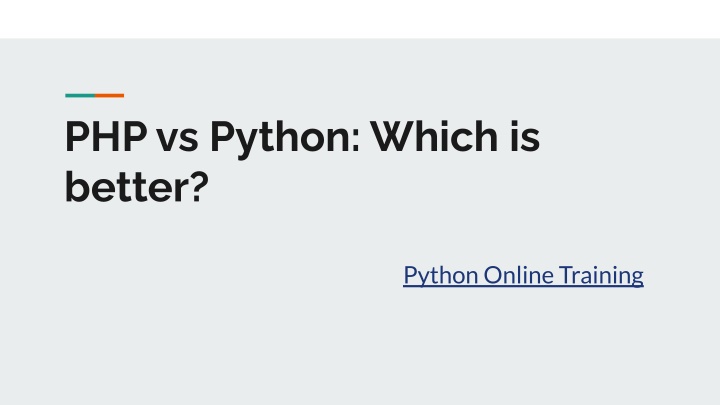The image size is (720, 405).
Task: Click the word "Which" in the title
Action: [434, 136]
